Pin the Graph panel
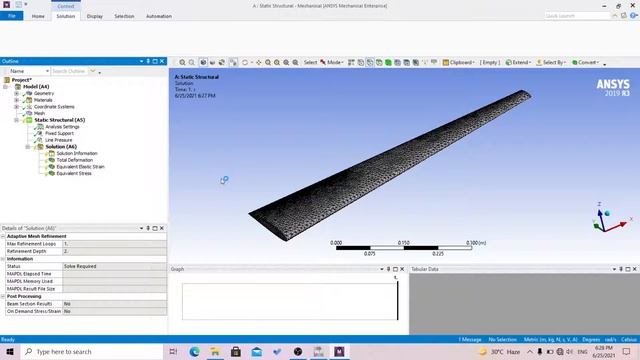The width and height of the screenshot is (640, 360). 389,269
